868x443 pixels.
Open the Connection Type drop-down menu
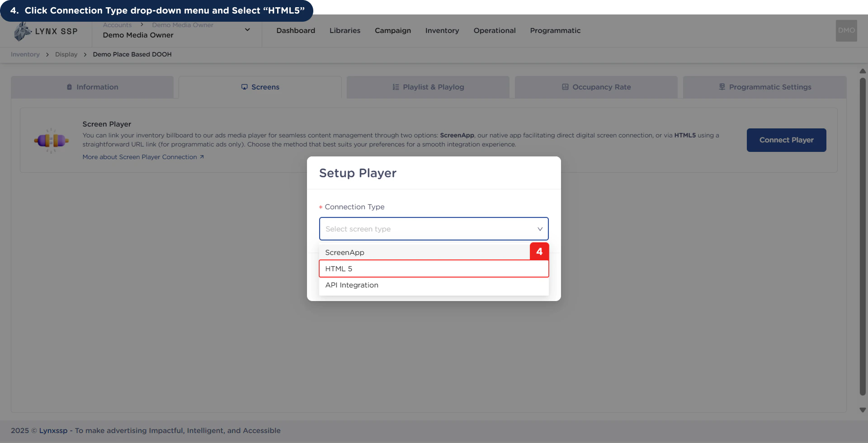pos(434,229)
